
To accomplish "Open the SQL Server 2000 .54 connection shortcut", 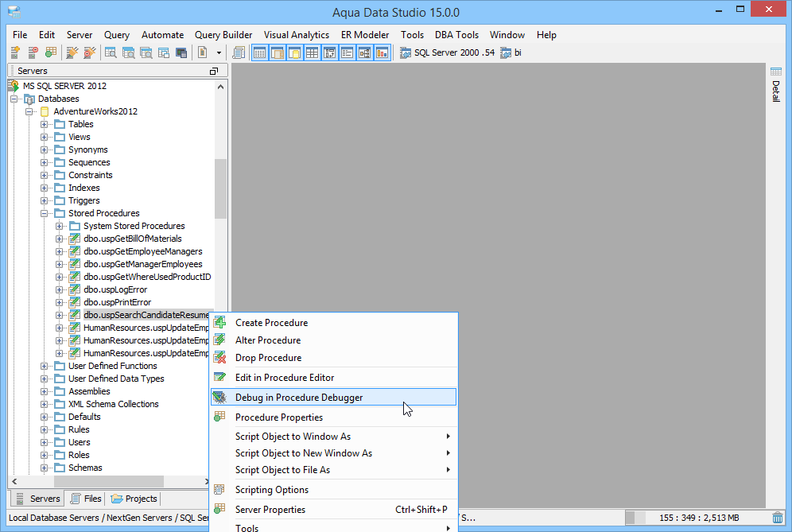I will [x=448, y=52].
